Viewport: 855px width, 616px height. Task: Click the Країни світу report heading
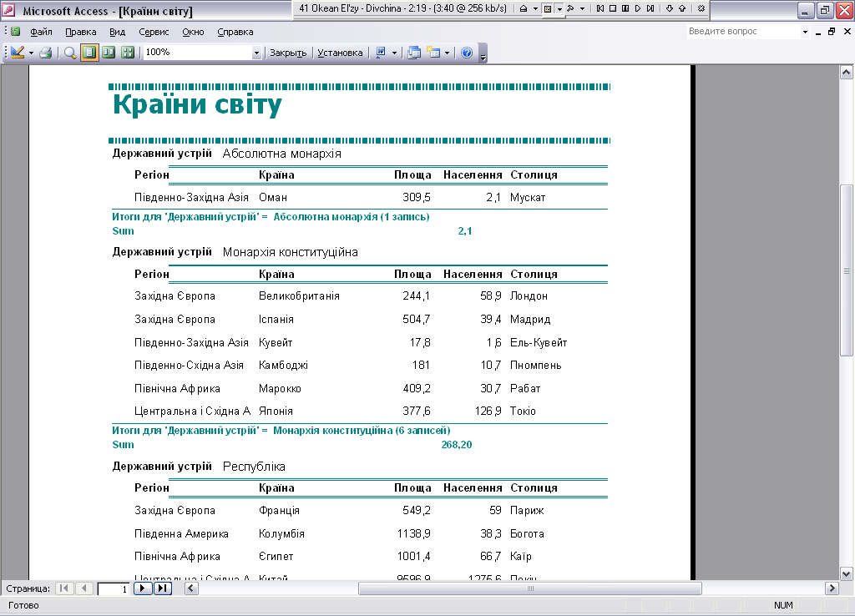click(197, 104)
